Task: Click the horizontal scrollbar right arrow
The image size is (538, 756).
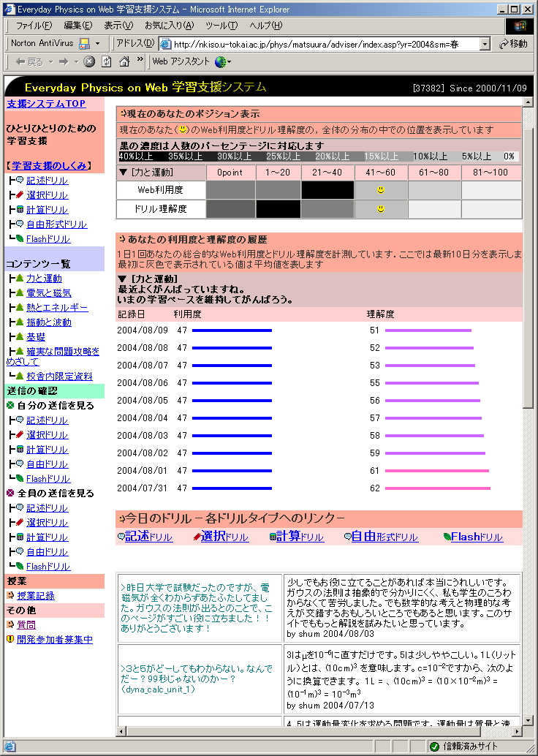Action: 518,731
